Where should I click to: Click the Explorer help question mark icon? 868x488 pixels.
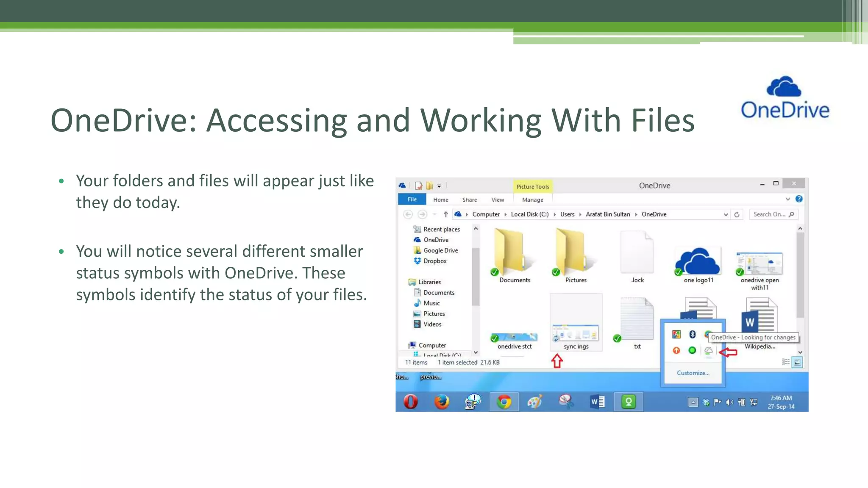(799, 199)
